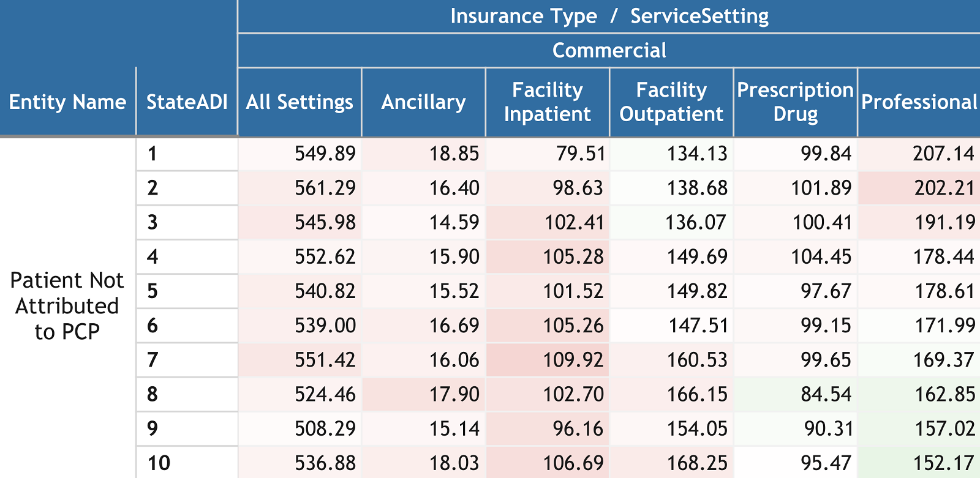Select StateADI row 10 label

tap(159, 463)
